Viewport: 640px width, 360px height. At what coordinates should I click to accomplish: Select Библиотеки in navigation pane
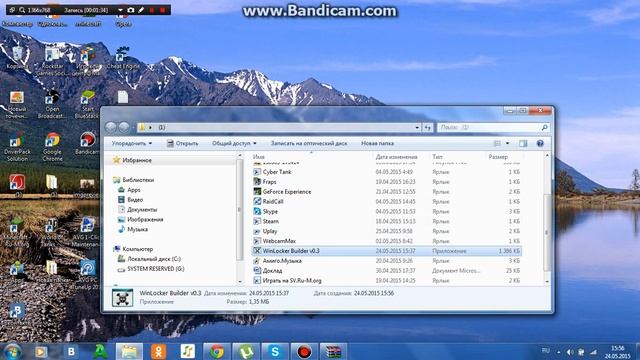(138, 180)
